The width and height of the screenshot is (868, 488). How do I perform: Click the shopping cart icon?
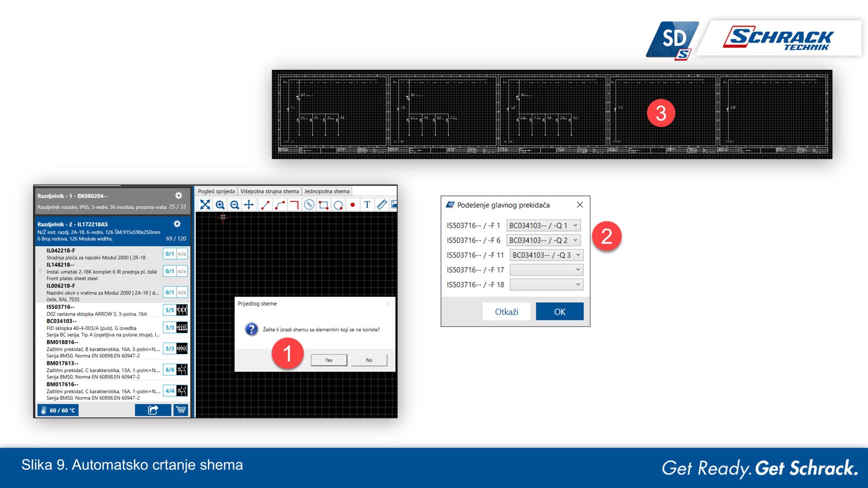coord(181,410)
